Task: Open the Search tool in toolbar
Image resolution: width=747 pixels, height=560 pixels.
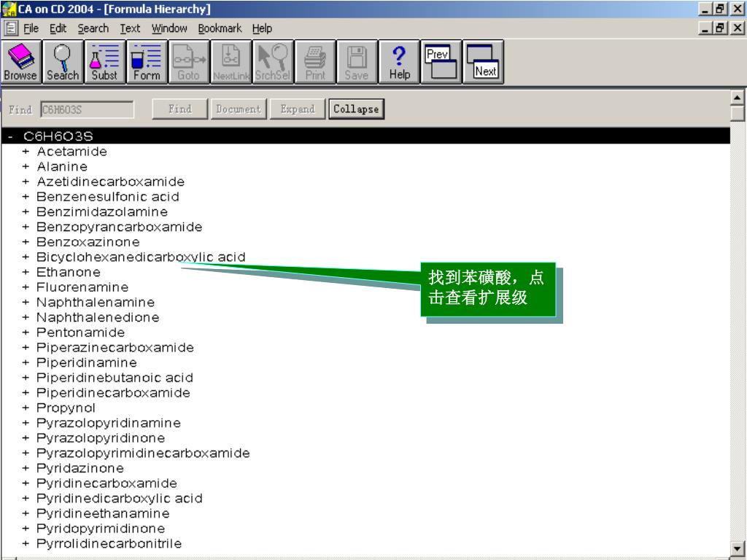Action: coord(63,63)
